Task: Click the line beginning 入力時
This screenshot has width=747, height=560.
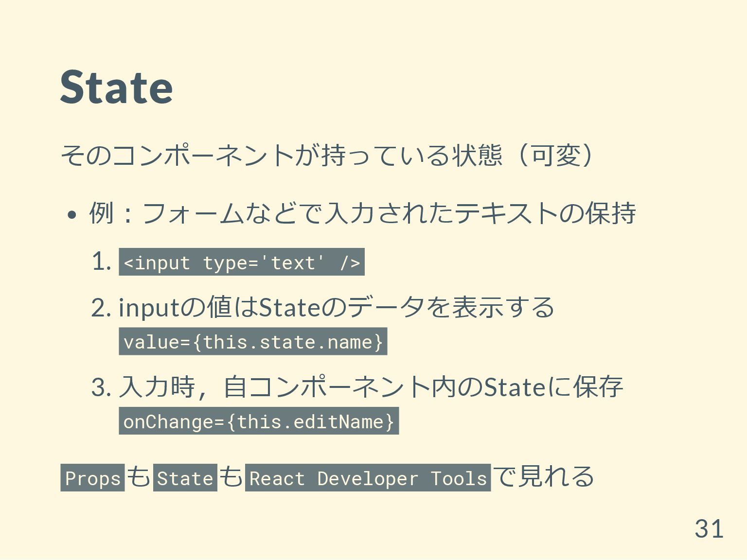Action: [371, 387]
